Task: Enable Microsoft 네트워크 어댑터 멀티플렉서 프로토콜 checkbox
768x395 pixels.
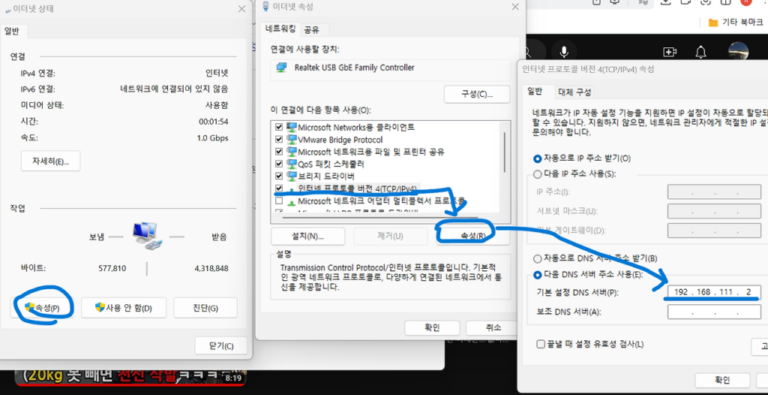Action: click(x=279, y=201)
